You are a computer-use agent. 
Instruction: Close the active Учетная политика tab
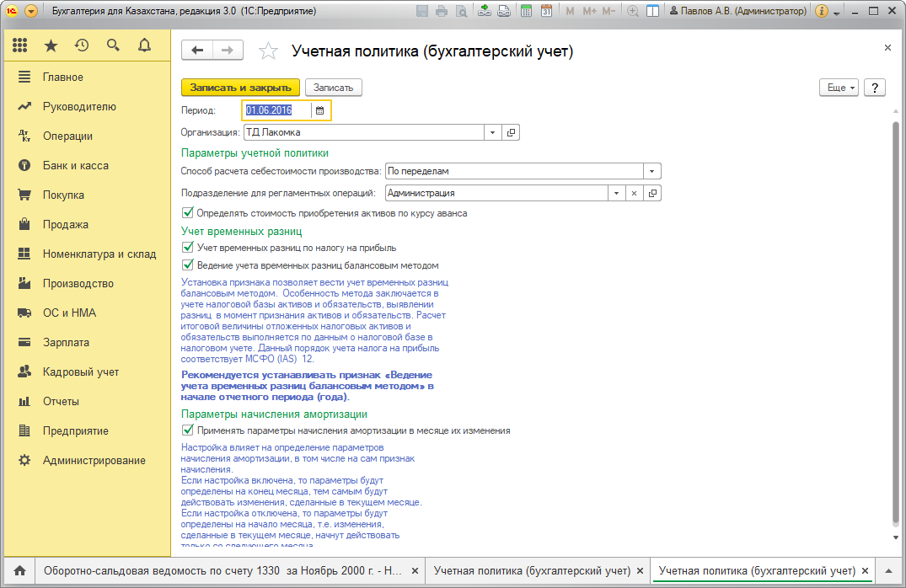(x=865, y=570)
